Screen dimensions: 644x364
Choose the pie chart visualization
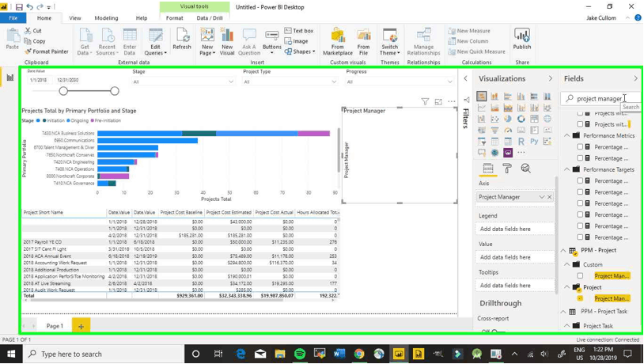[x=508, y=119]
